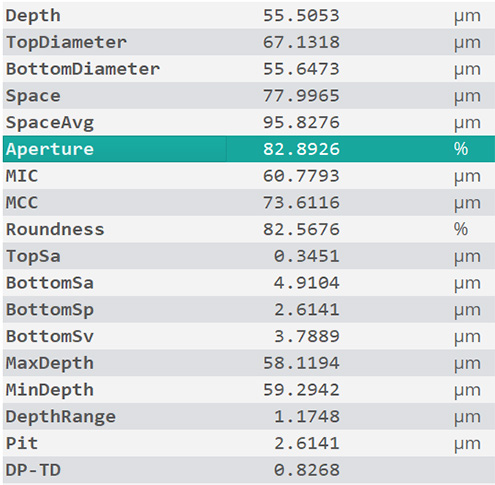Click the TopDiameter value 67.1318
495x485 pixels.
tap(301, 42)
